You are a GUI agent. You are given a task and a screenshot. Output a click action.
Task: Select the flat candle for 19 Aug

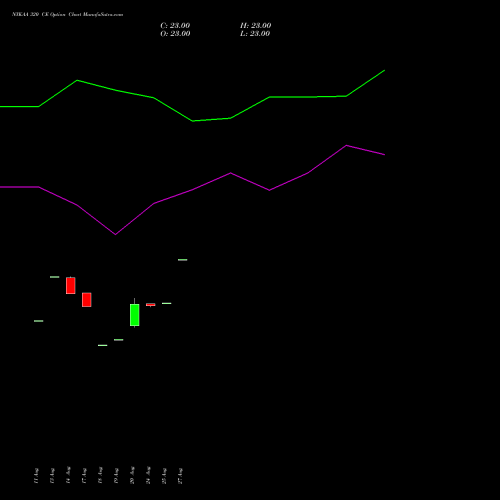tap(119, 340)
